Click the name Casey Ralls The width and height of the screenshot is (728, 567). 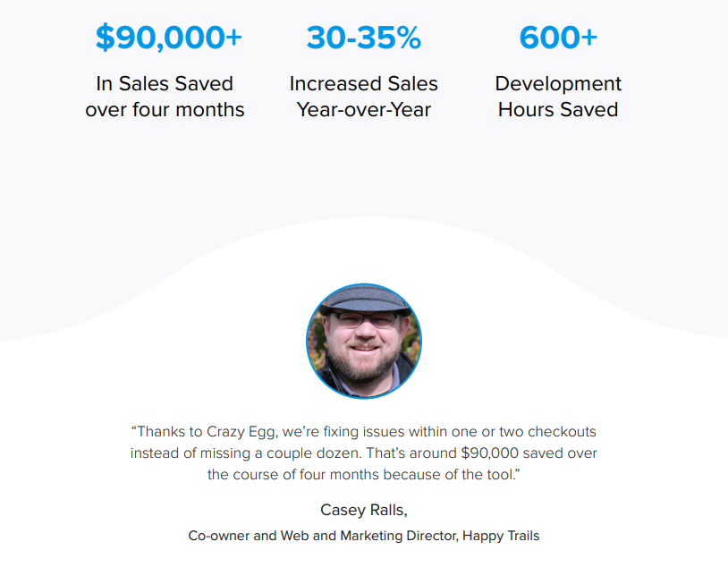click(363, 510)
